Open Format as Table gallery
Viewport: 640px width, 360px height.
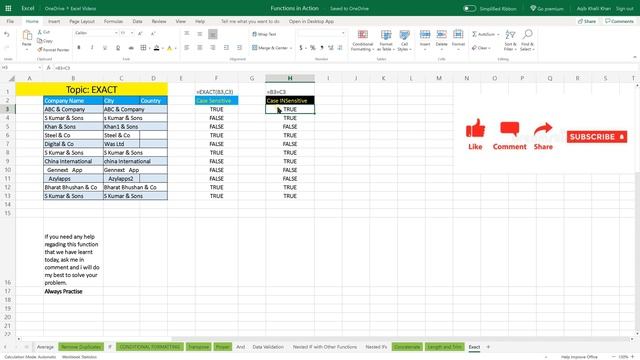[386, 40]
